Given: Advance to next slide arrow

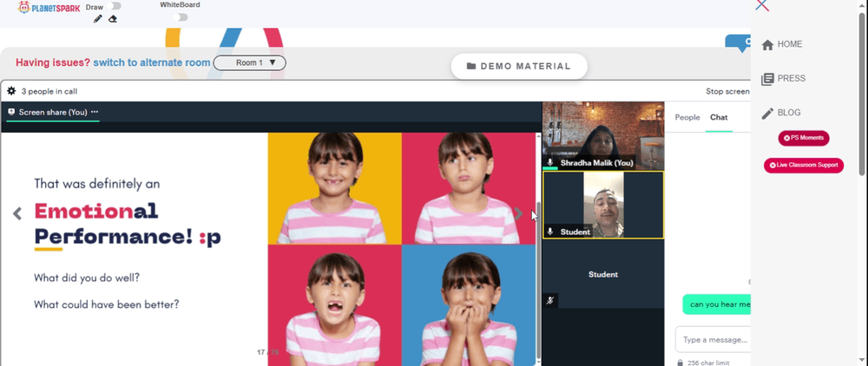Looking at the screenshot, I should (518, 213).
